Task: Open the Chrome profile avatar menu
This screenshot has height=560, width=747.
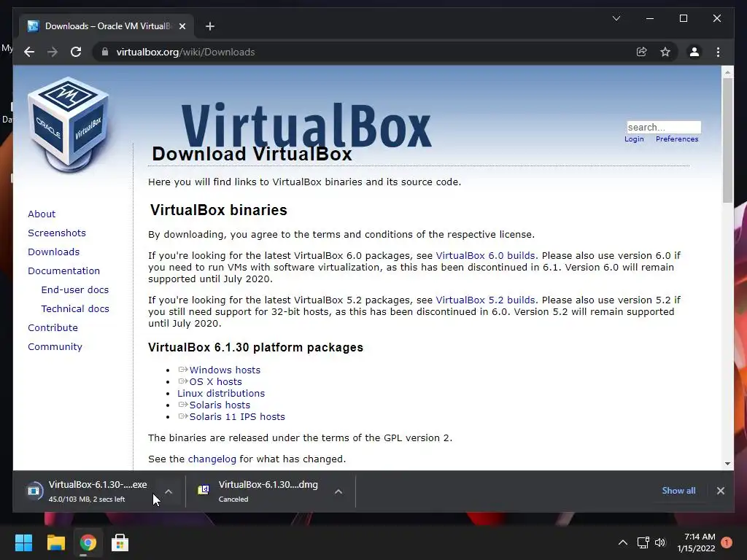Action: tap(694, 52)
